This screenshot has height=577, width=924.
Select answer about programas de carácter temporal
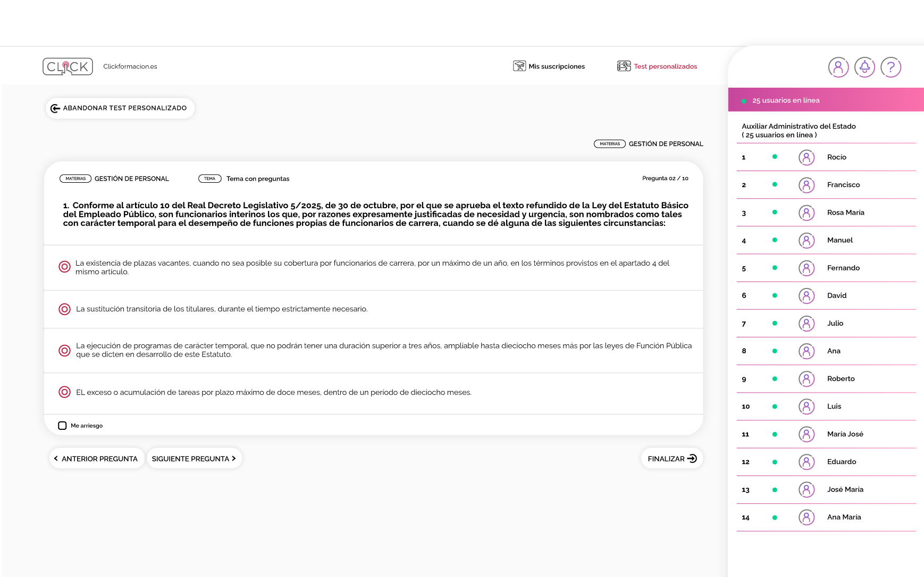64,350
